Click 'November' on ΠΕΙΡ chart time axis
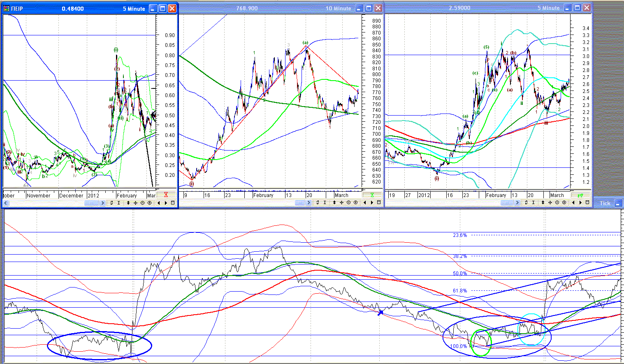624x364 pixels. pos(39,195)
